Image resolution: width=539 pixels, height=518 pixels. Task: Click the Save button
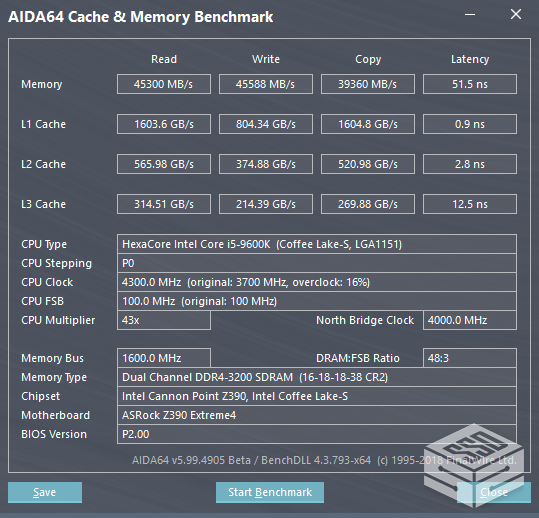coord(45,492)
